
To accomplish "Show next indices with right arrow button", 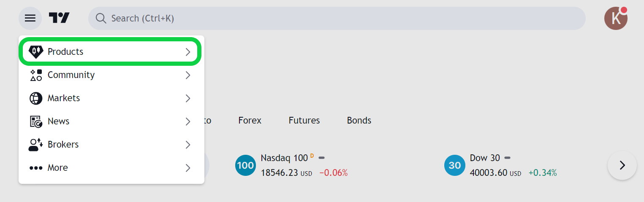I will (622, 165).
